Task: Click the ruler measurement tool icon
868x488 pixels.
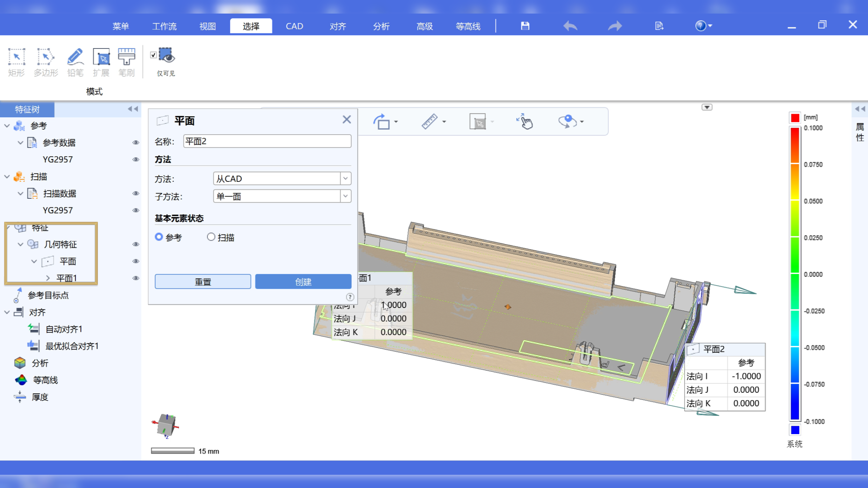Action: click(x=429, y=121)
